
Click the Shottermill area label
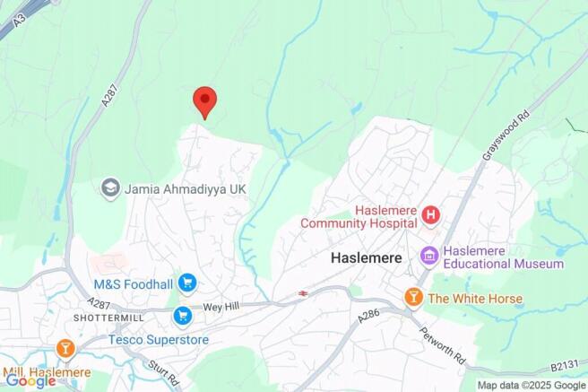pos(108,318)
